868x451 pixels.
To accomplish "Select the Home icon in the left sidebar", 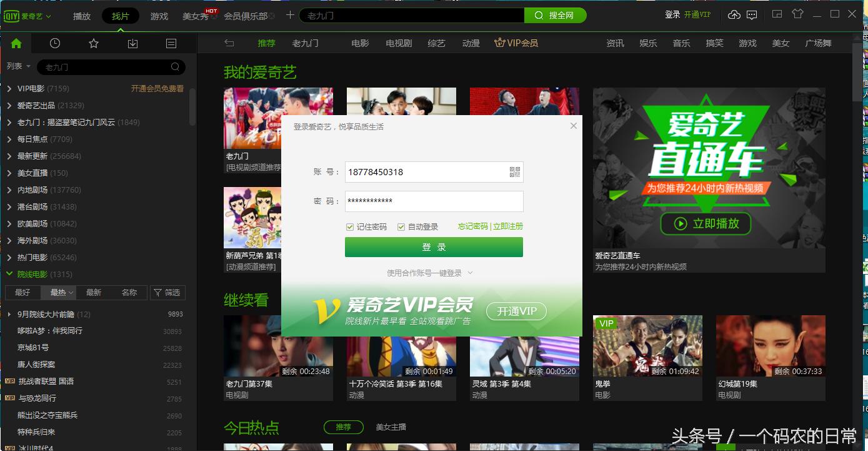I will tap(16, 43).
